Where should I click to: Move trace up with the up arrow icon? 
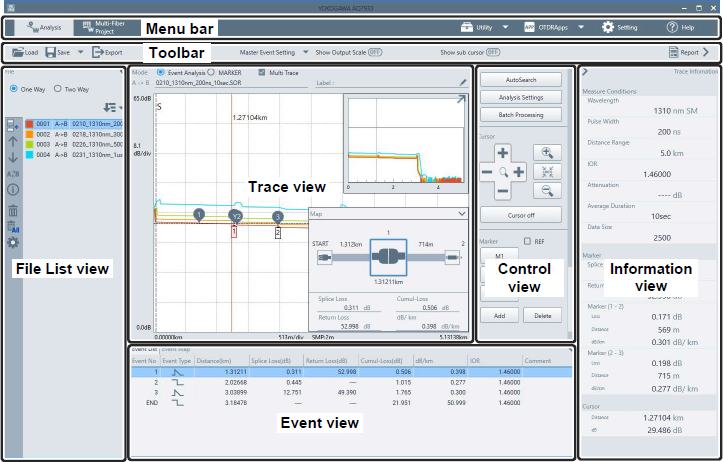pyautogui.click(x=14, y=141)
